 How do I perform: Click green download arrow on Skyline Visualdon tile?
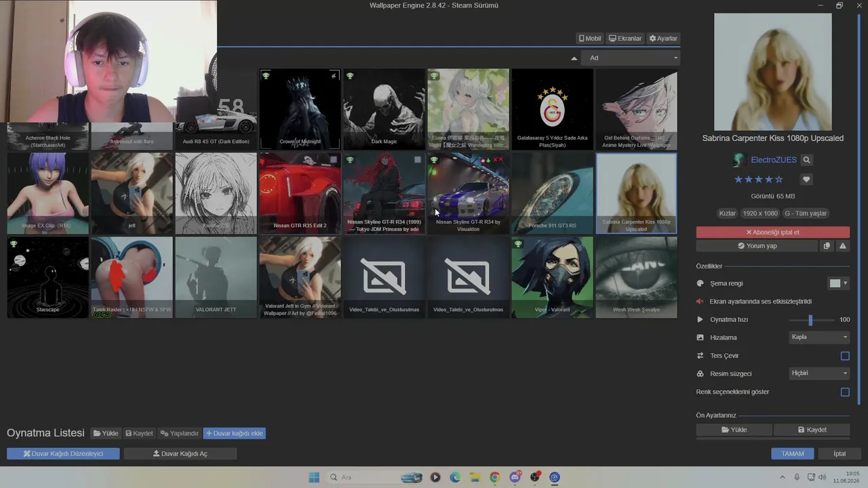pyautogui.click(x=488, y=160)
